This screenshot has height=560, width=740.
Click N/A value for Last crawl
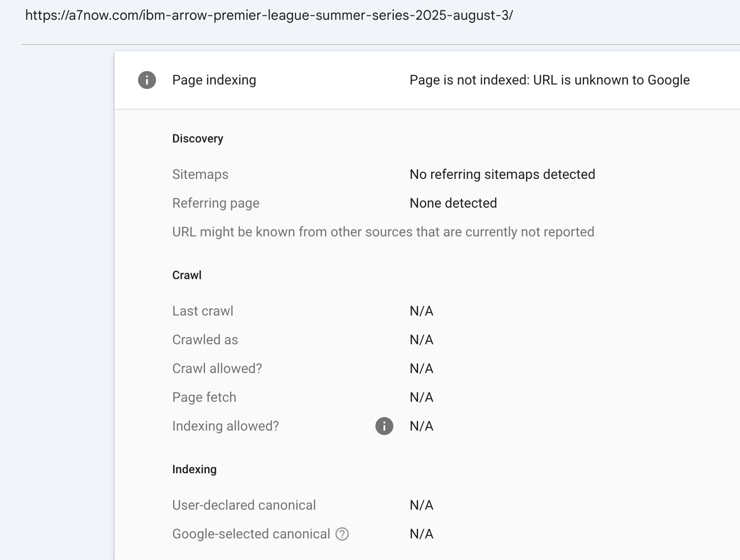(421, 311)
